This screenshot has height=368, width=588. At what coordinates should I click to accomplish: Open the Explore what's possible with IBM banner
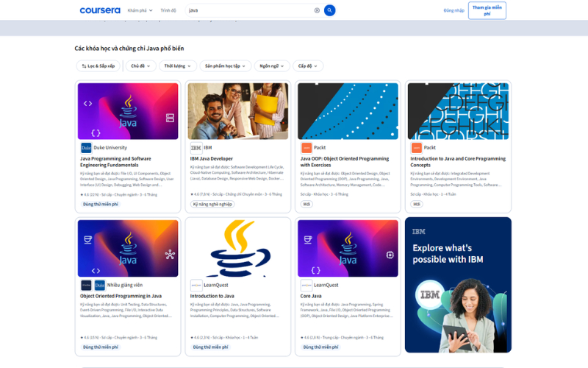pyautogui.click(x=458, y=285)
